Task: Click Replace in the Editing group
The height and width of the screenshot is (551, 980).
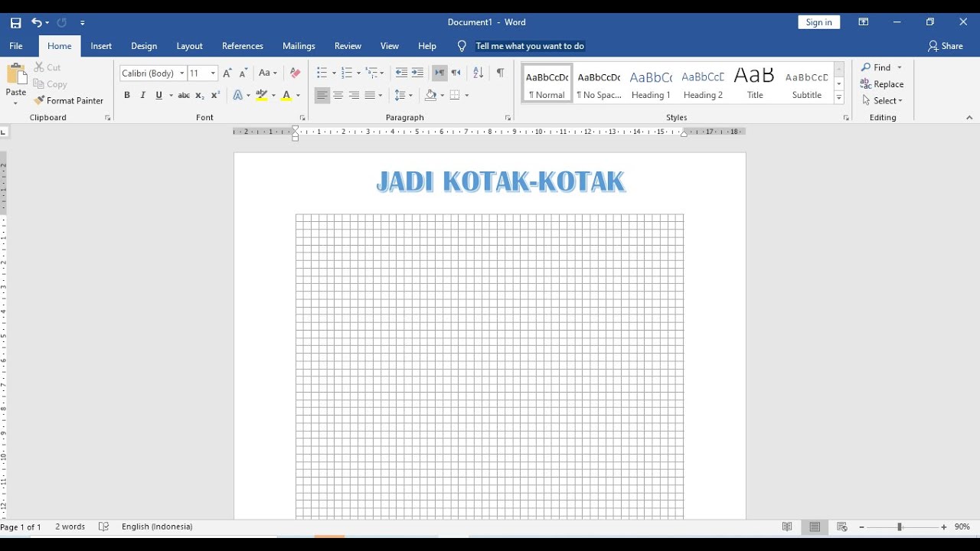Action: [882, 84]
